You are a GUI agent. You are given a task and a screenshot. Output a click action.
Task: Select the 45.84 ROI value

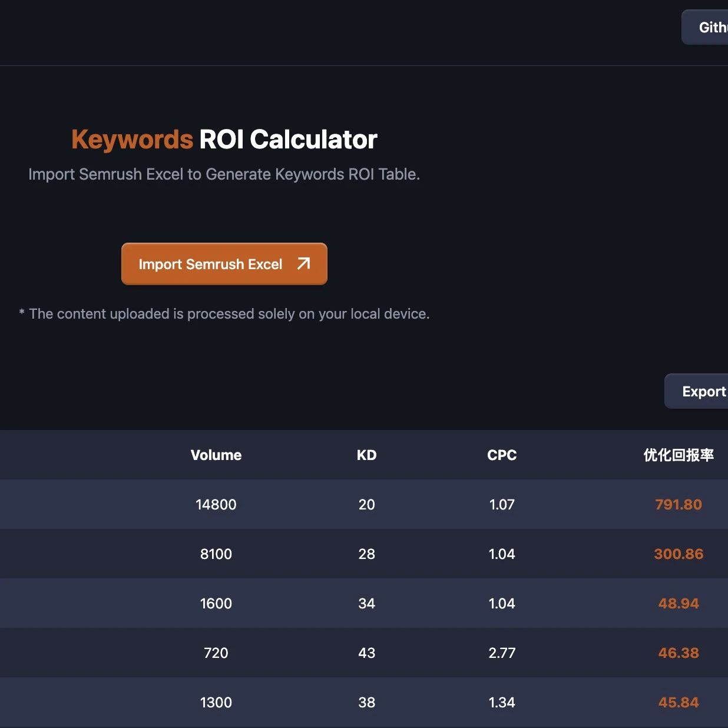tap(679, 702)
